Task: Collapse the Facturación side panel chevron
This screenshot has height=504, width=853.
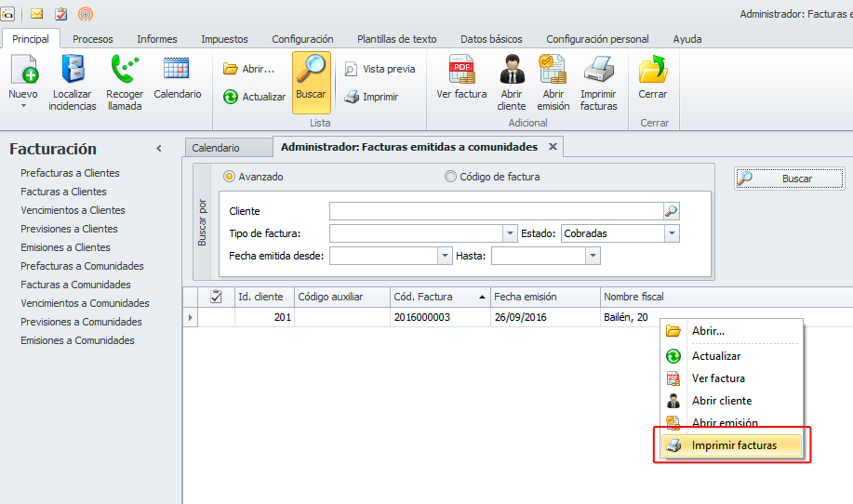Action: 159,149
